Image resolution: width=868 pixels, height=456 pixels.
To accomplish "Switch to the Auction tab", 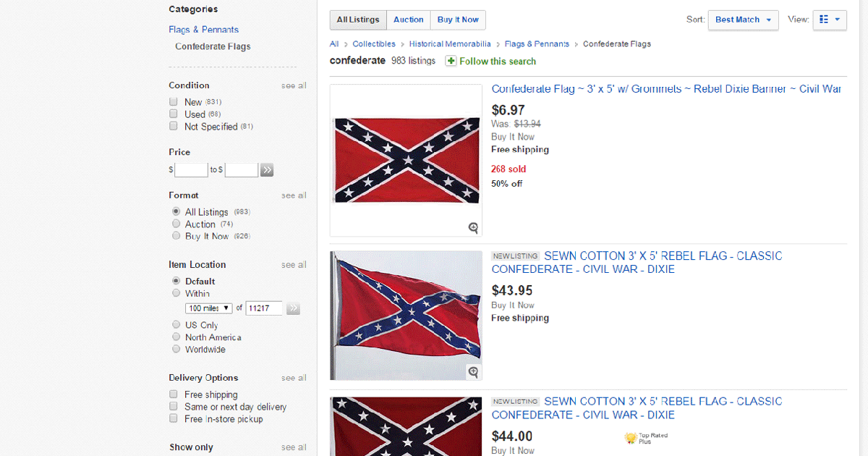I will coord(409,20).
